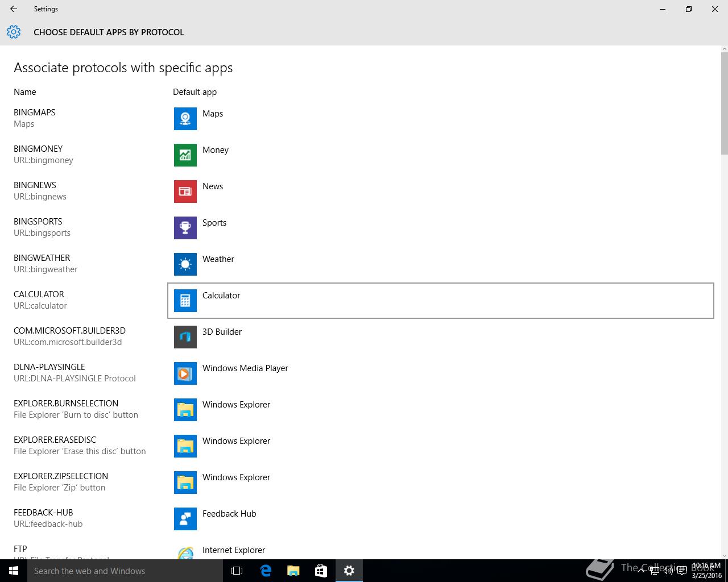The width and height of the screenshot is (728, 582).
Task: Click the EXPLORER.ERASEDISC protocol name
Action: tap(55, 440)
